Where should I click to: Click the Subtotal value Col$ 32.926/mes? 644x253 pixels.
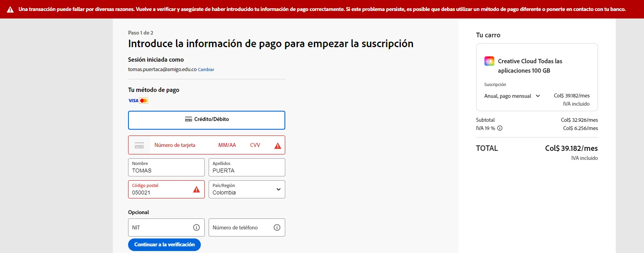579,120
